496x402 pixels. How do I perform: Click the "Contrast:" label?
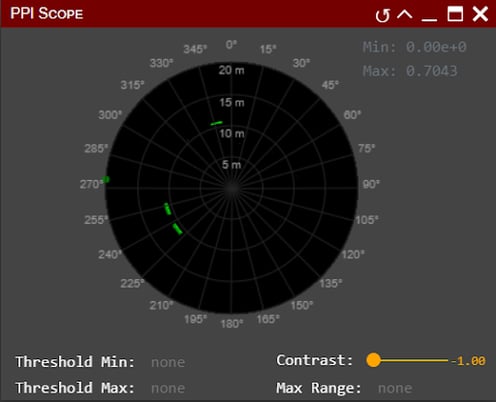tap(315, 360)
